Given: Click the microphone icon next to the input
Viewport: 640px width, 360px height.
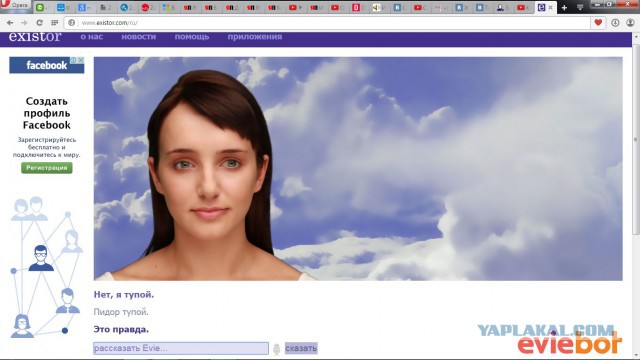Looking at the screenshot, I should click(276, 349).
